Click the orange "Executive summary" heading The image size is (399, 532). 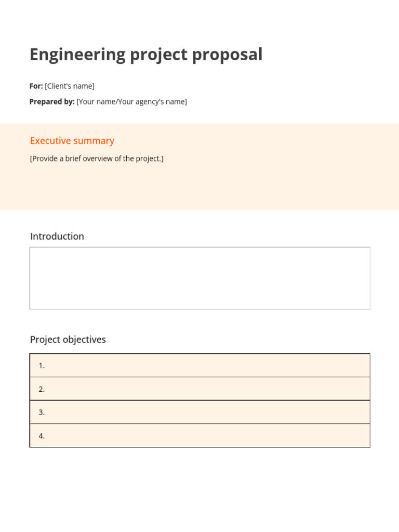click(x=72, y=141)
